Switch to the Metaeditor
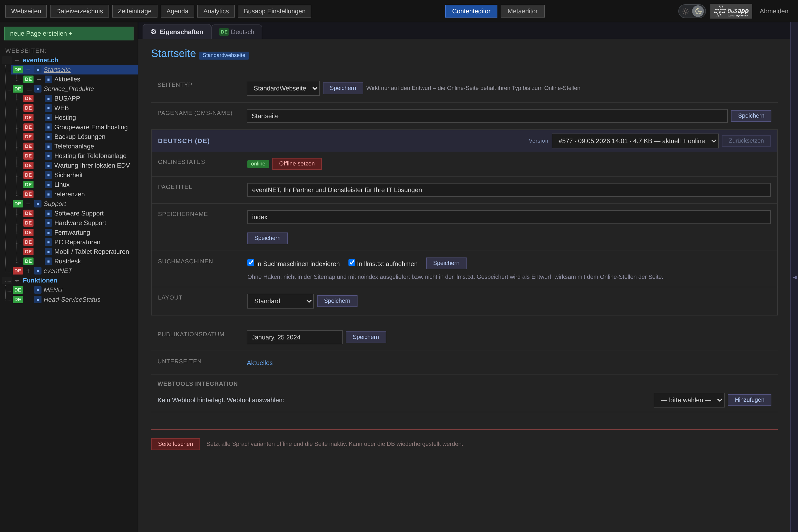 [x=522, y=11]
